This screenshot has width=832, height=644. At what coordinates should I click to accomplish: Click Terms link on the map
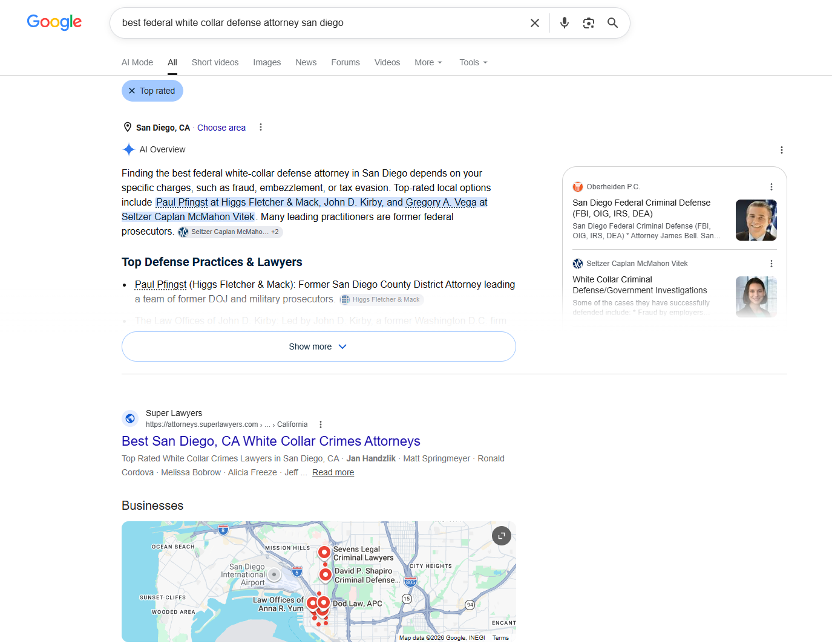(500, 637)
